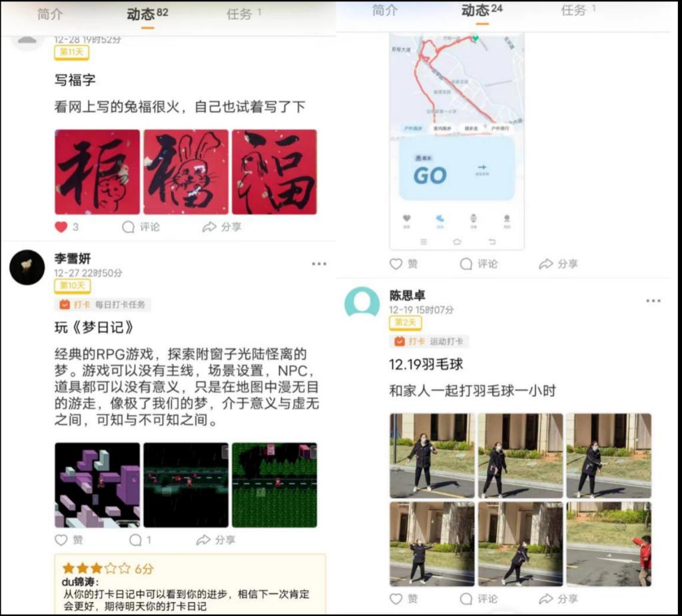
Task: Comment on the 12.19羽毛球 post
Action: click(x=479, y=599)
